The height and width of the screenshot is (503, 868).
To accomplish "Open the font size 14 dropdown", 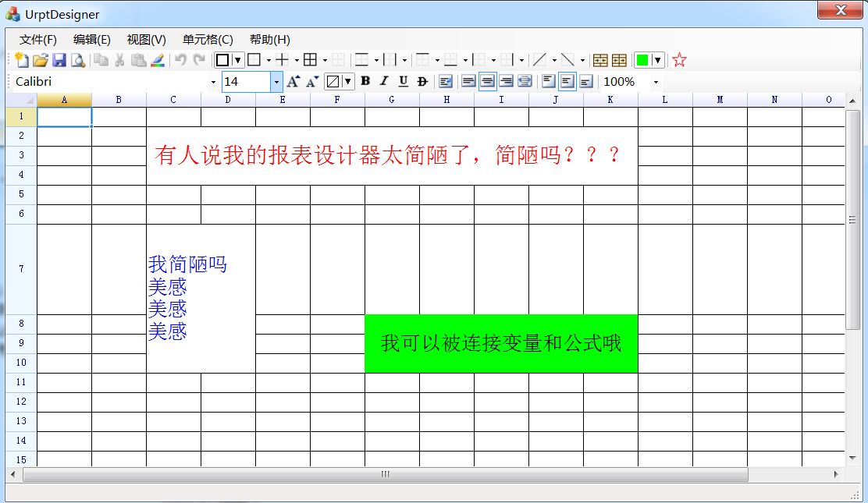I will pyautogui.click(x=276, y=82).
